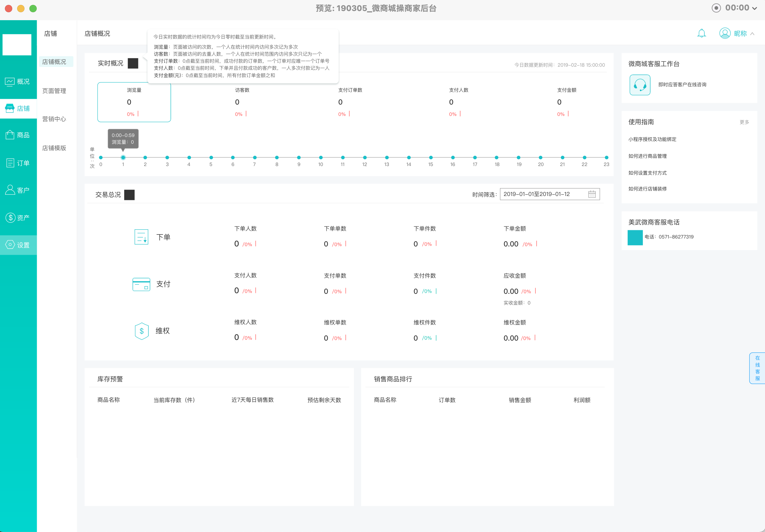The height and width of the screenshot is (532, 765).
Task: Open the 客户 customers sidebar icon
Action: tap(10, 190)
